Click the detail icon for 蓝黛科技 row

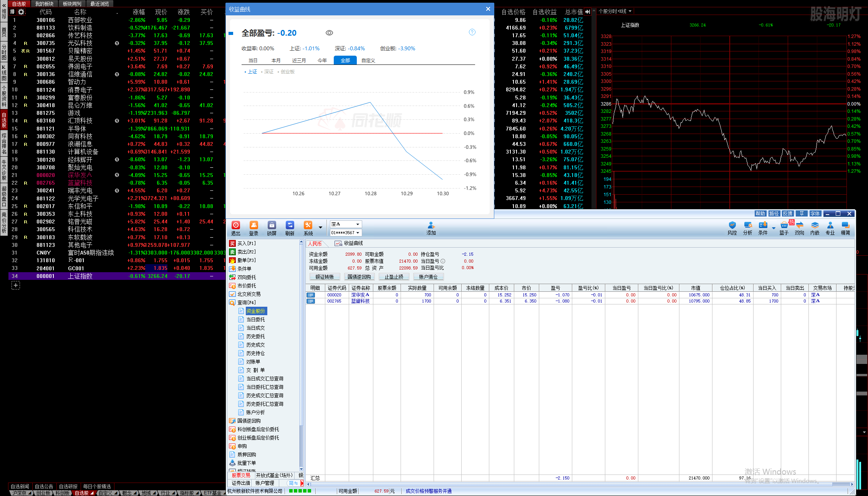pyautogui.click(x=311, y=301)
